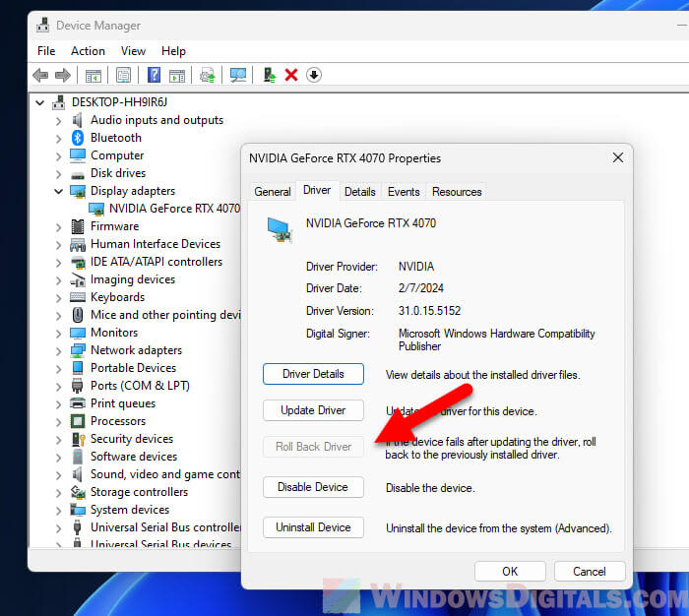Click the Driver Details button
This screenshot has width=689, height=616.
[313, 374]
